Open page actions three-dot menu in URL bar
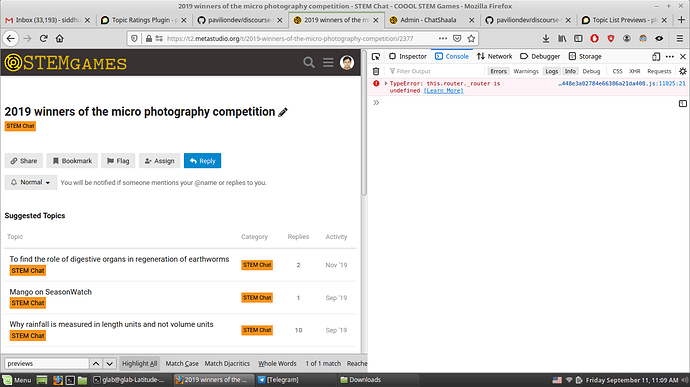The height and width of the screenshot is (387, 690). 443,39
